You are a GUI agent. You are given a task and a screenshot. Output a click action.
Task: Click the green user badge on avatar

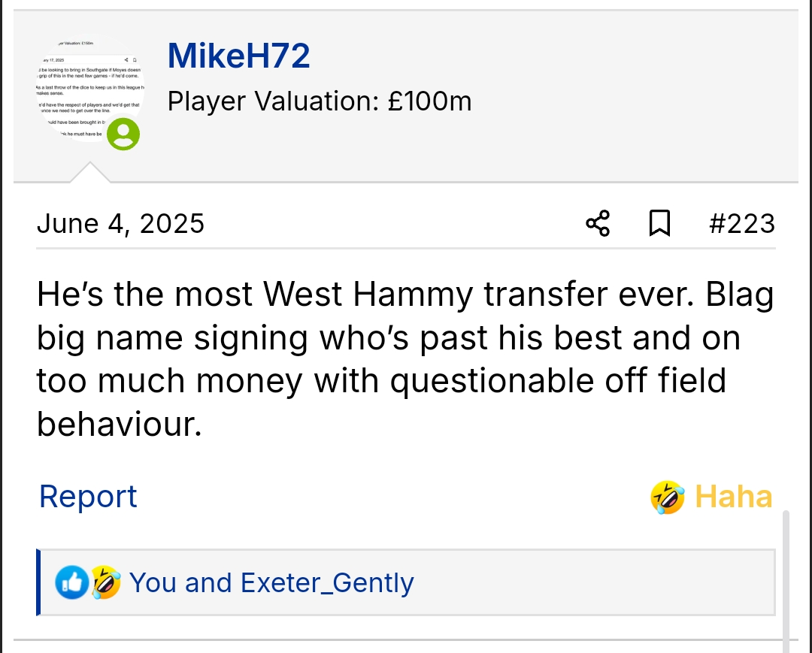pyautogui.click(x=123, y=135)
